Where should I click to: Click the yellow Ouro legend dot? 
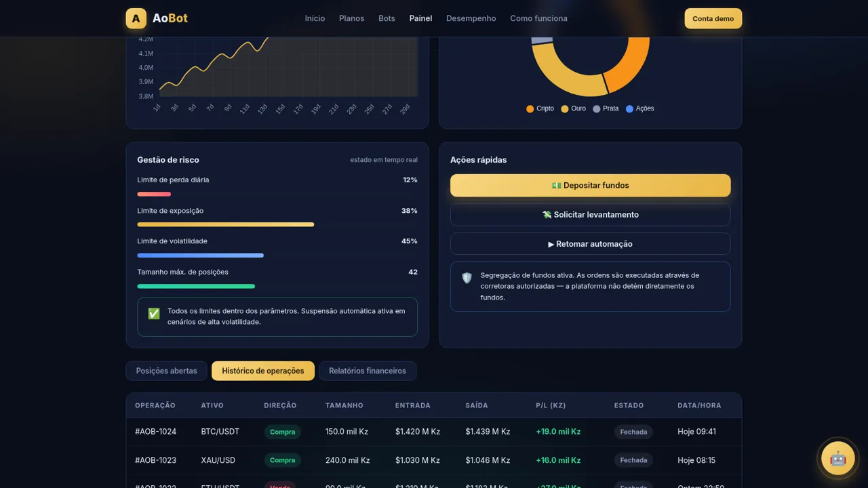(565, 109)
